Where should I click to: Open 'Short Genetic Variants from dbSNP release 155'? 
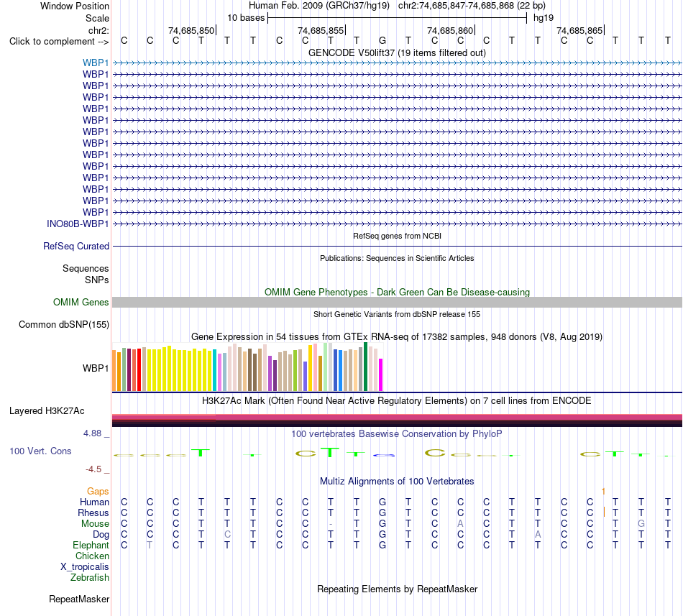tap(397, 314)
